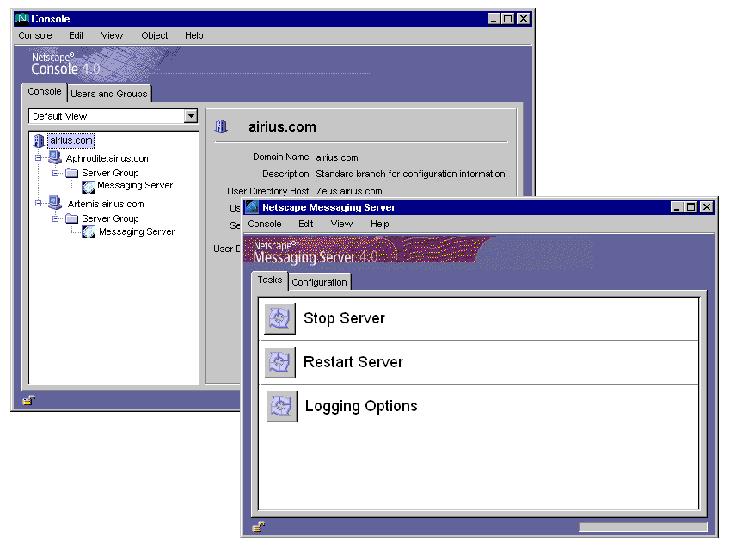Select Artemis.airius.com in the tree
Viewport: 730px width, 560px height.
106,204
